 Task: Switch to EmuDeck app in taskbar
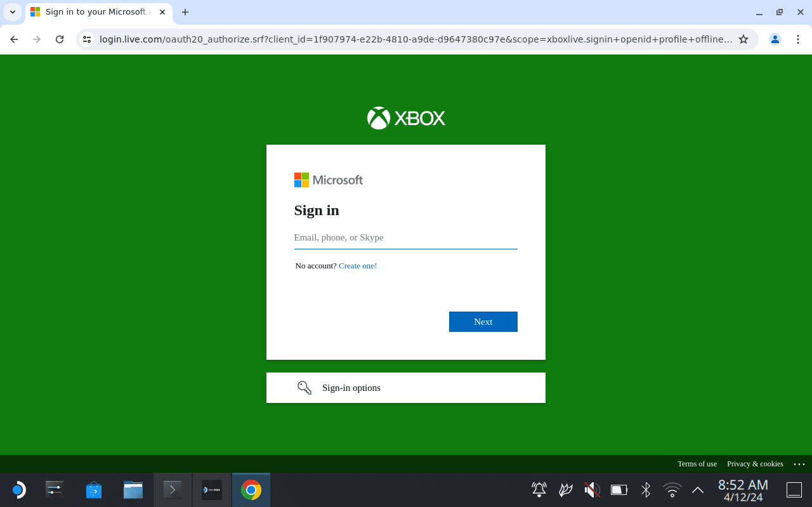coord(212,490)
